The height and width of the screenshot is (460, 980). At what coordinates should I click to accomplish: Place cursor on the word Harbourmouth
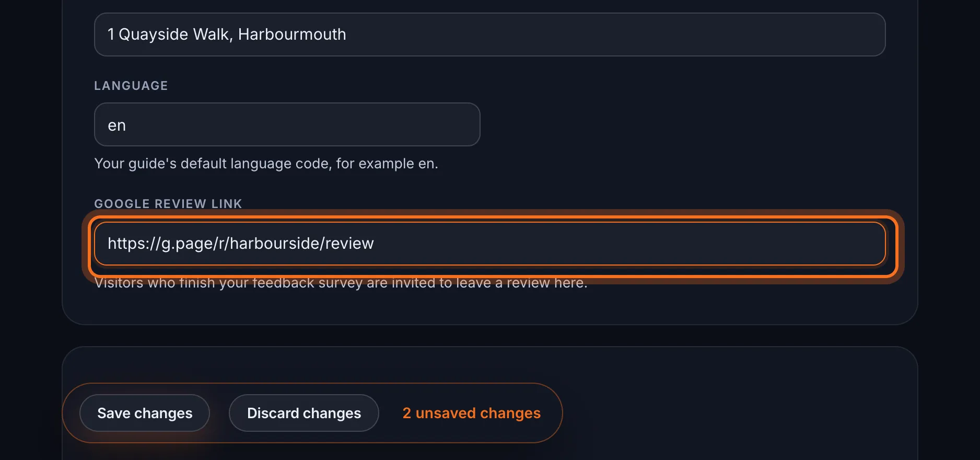pos(292,34)
